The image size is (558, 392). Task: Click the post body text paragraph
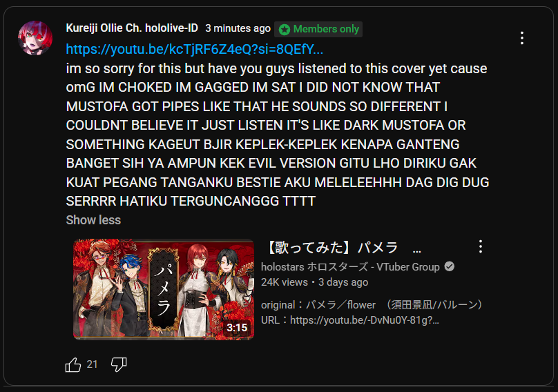pyautogui.click(x=278, y=135)
